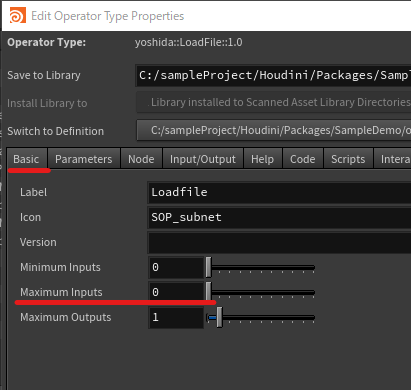
Task: Open the partially visible Interactive tab
Action: pos(393,159)
